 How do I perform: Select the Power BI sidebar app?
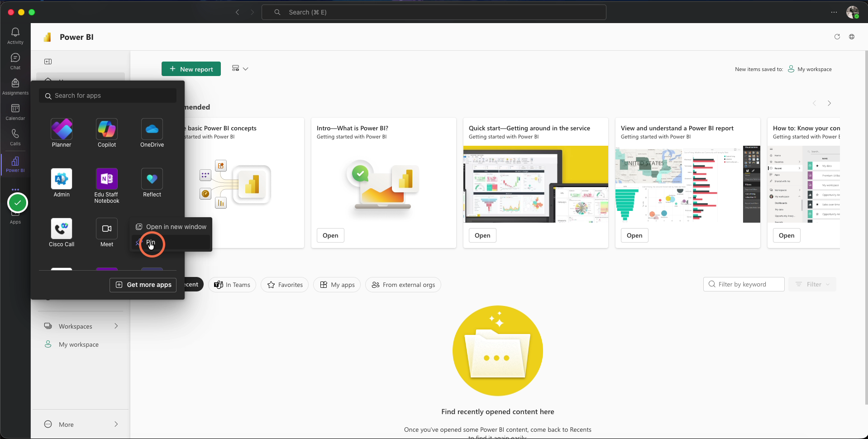pyautogui.click(x=15, y=164)
